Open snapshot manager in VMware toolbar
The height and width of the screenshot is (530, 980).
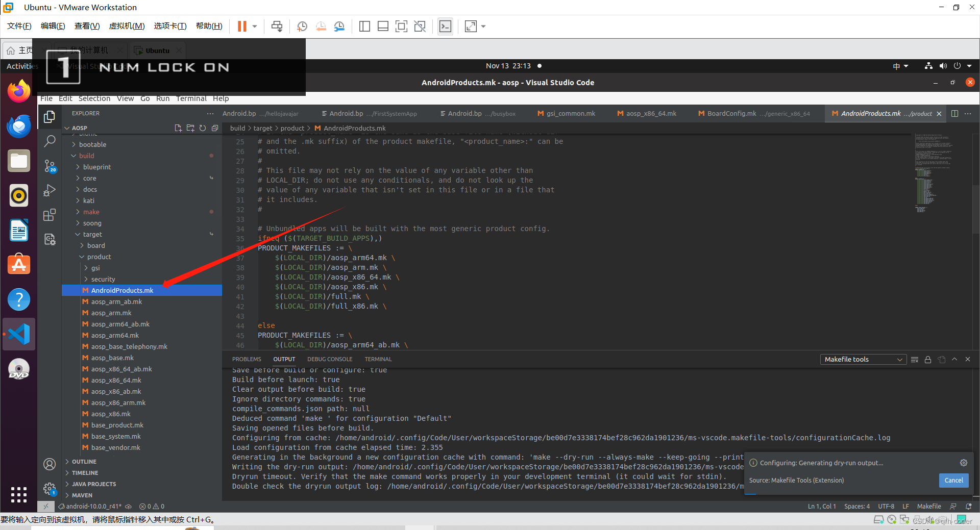(x=339, y=27)
